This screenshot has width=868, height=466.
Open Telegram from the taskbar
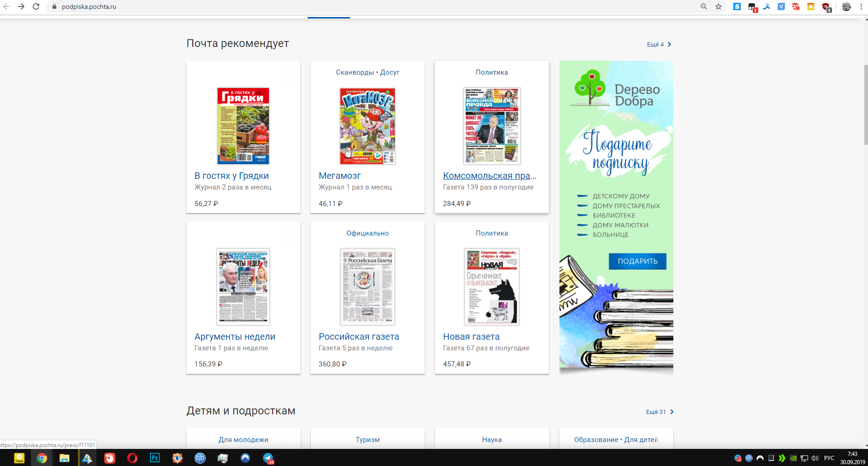coord(268,458)
